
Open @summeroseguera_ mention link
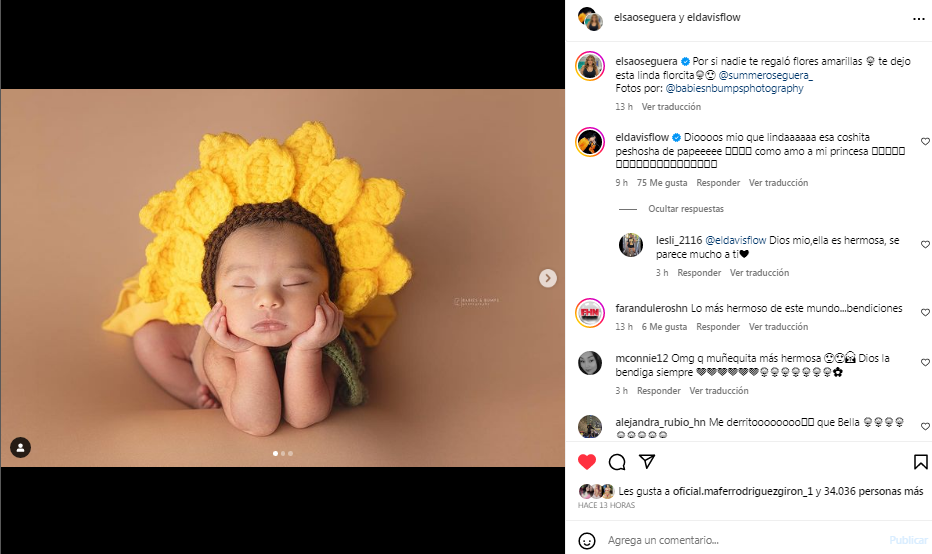coord(766,75)
